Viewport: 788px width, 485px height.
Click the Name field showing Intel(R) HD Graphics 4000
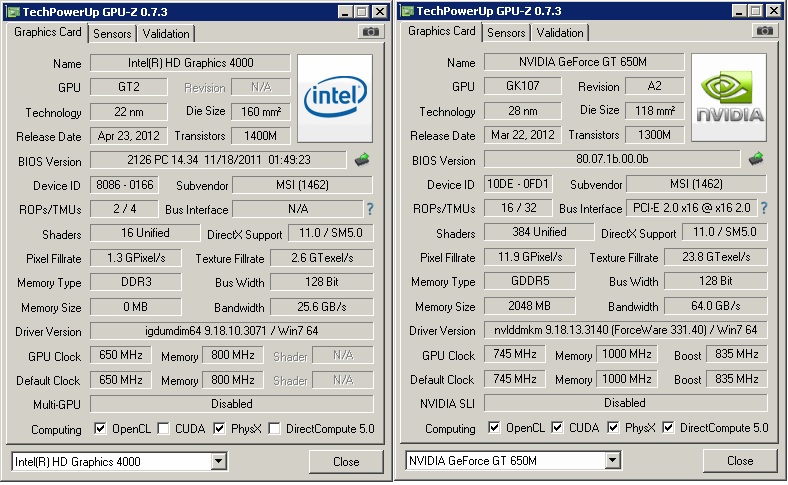point(190,63)
